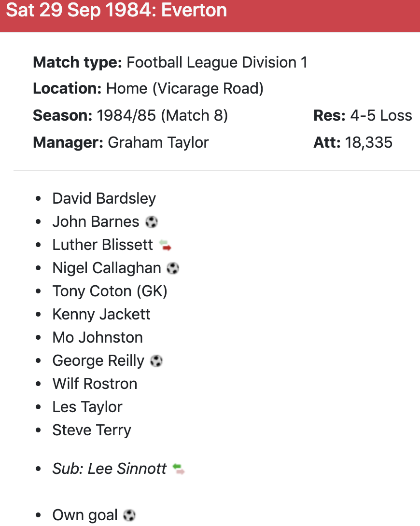The height and width of the screenshot is (526, 420).
Task: Open Tony Coton (GK) entry
Action: tap(110, 291)
